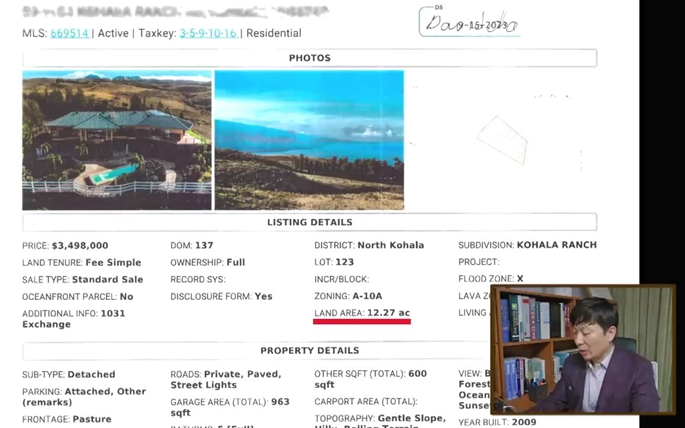Click the District North Kohala value
The width and height of the screenshot is (685, 428).
[x=391, y=245]
